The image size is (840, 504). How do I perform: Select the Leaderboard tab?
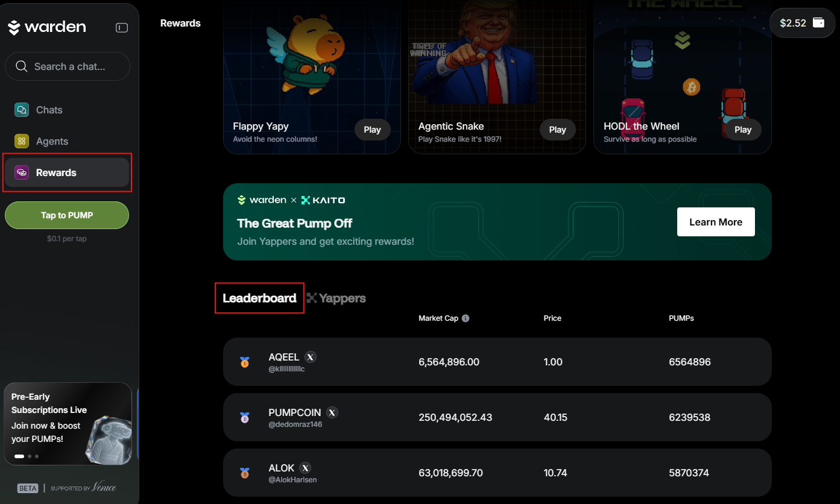pos(259,297)
